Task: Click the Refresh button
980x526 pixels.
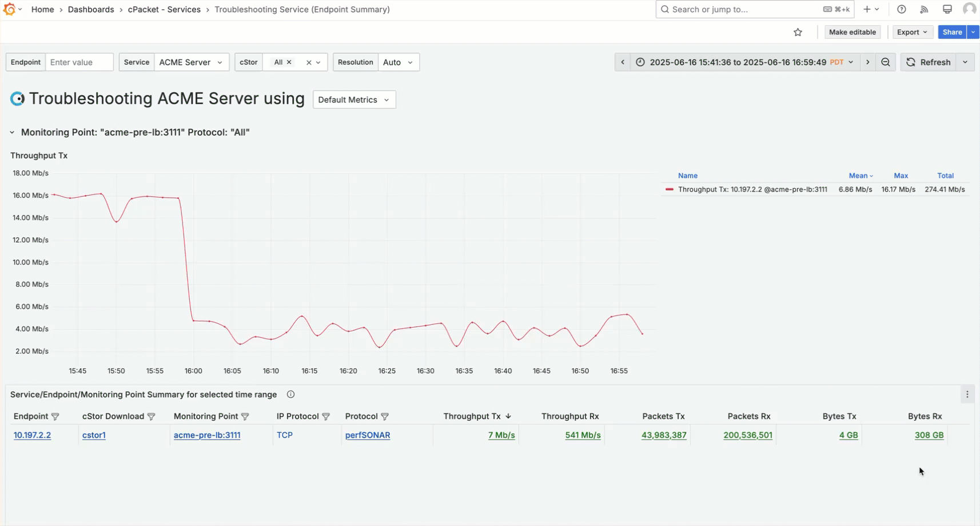Action: [x=929, y=62]
